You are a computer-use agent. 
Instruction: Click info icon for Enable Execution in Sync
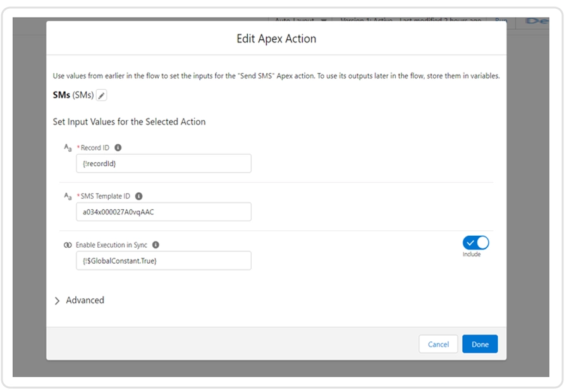click(156, 245)
